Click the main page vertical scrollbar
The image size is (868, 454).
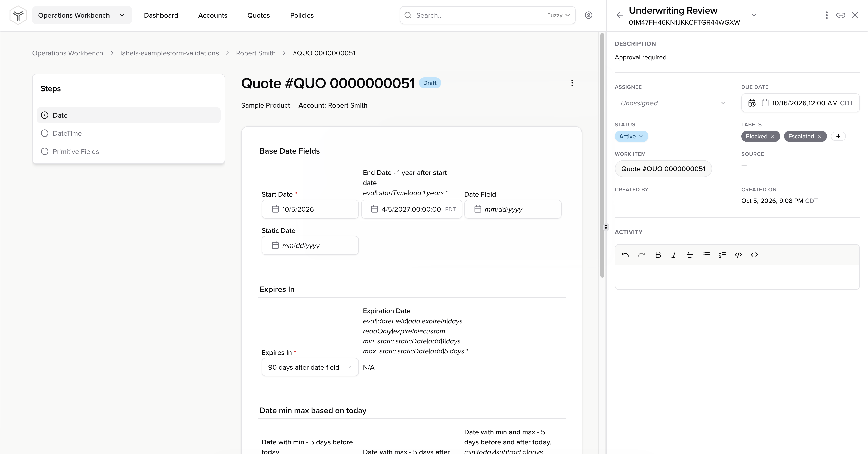tap(602, 155)
